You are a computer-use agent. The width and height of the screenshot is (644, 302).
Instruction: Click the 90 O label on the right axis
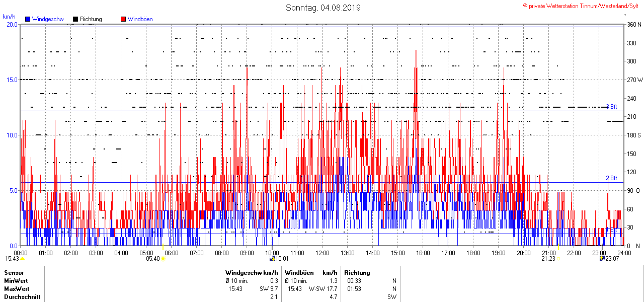pos(633,190)
